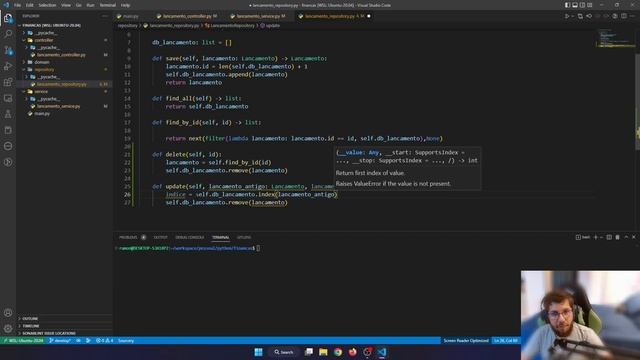Toggle the Primary Side Bar layout icon
Screen dimensions: 640x360
click(567, 5)
